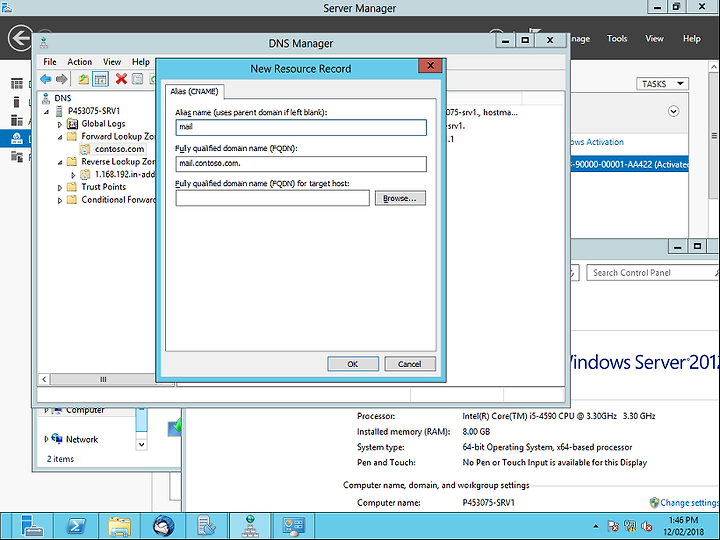Image resolution: width=720 pixels, height=540 pixels.
Task: Open File and Storage Services sidebar icon
Action: click(x=17, y=157)
